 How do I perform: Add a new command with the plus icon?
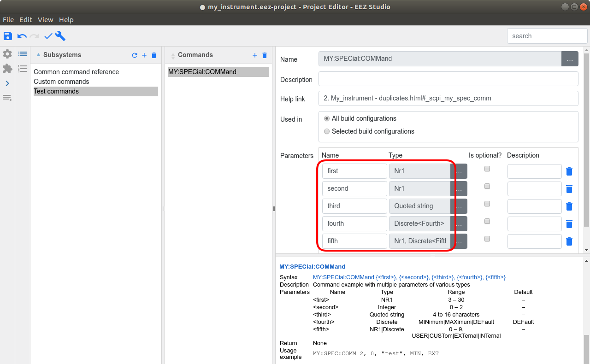[255, 55]
